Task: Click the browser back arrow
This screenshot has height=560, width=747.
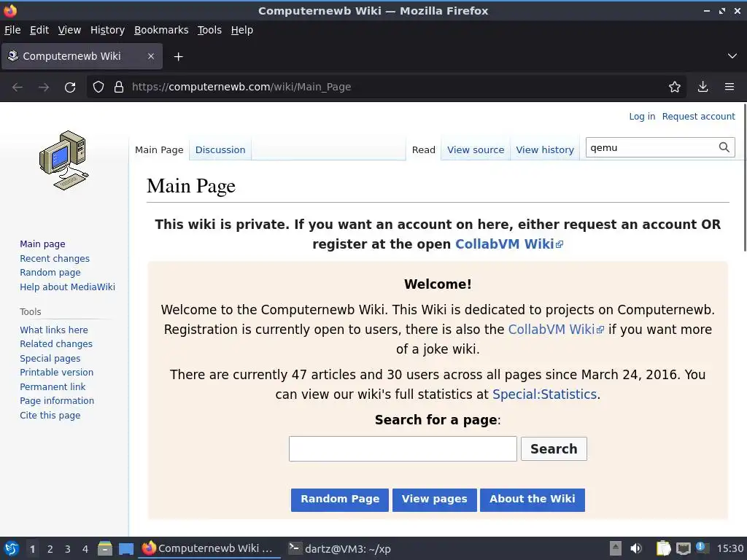Action: click(18, 87)
